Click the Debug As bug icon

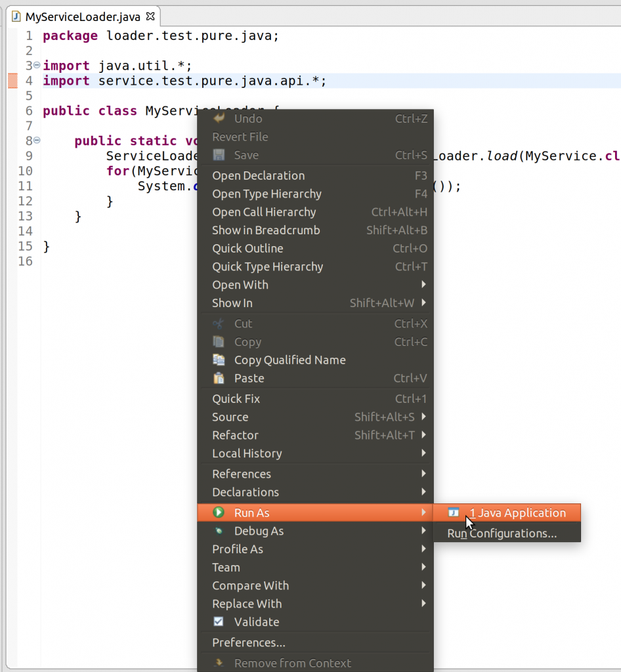(x=219, y=531)
